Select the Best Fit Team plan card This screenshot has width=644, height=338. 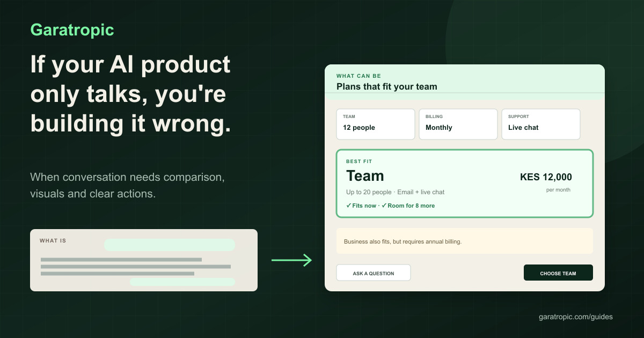[x=465, y=183]
